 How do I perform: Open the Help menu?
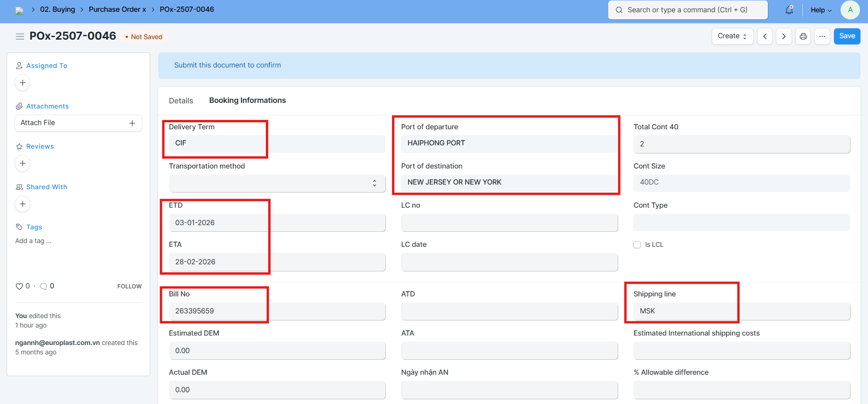click(821, 10)
